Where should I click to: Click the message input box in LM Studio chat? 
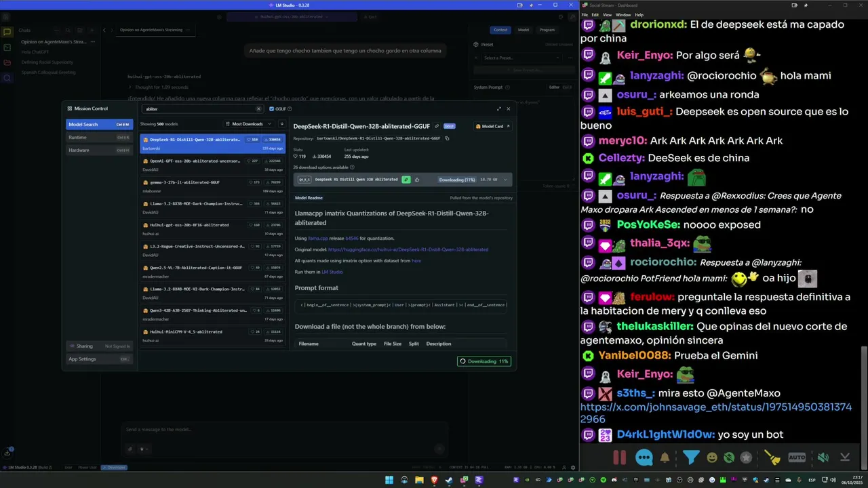[x=285, y=430]
